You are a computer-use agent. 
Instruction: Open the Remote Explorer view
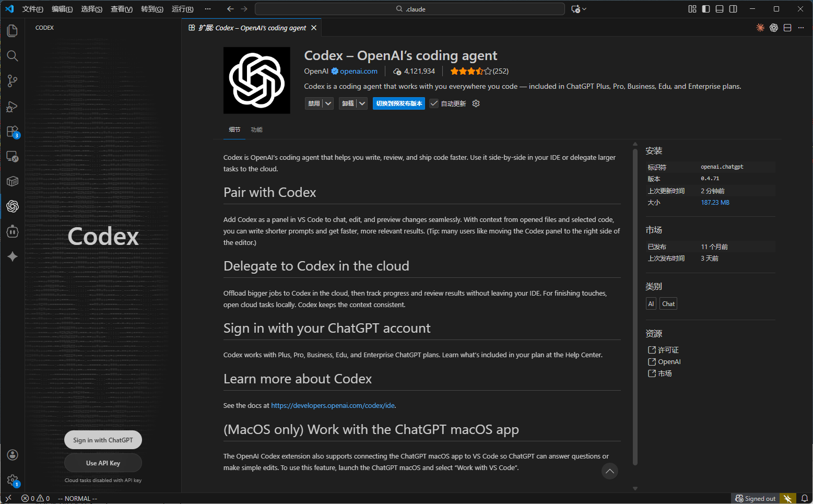click(13, 157)
